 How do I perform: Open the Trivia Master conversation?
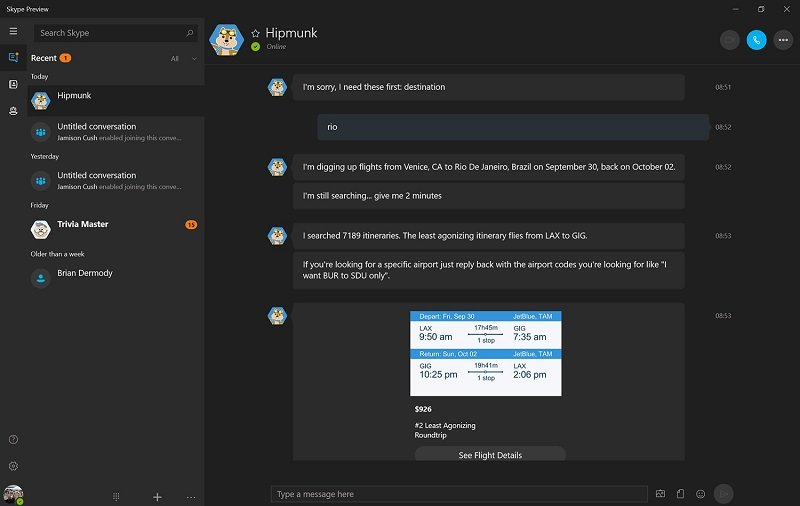[x=116, y=230]
